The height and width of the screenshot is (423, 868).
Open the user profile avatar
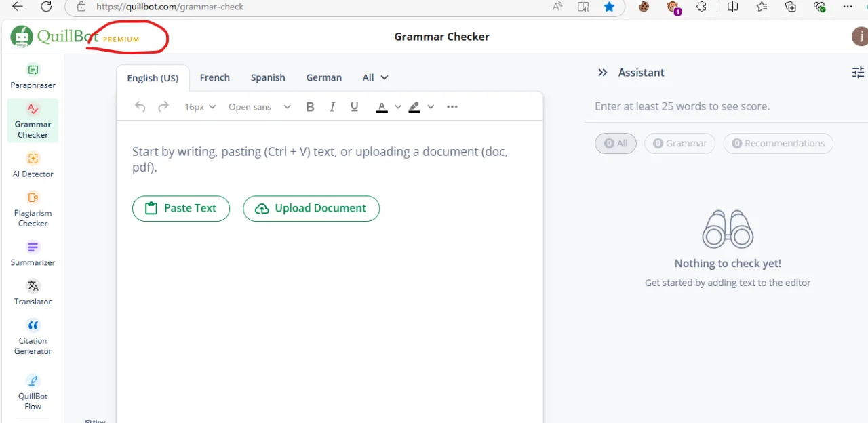[x=860, y=37]
